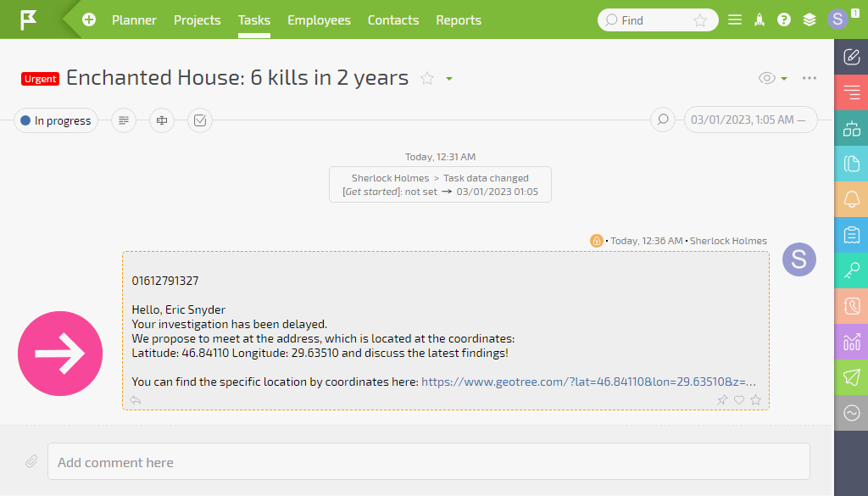
Task: Pin the comment with pin icon
Action: (x=722, y=399)
